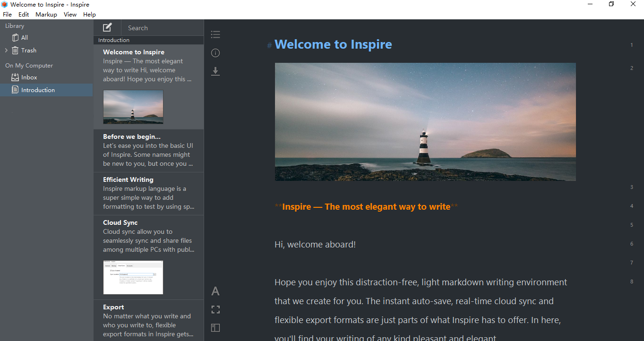Click the Hi, welcome aboard! line

click(x=315, y=244)
